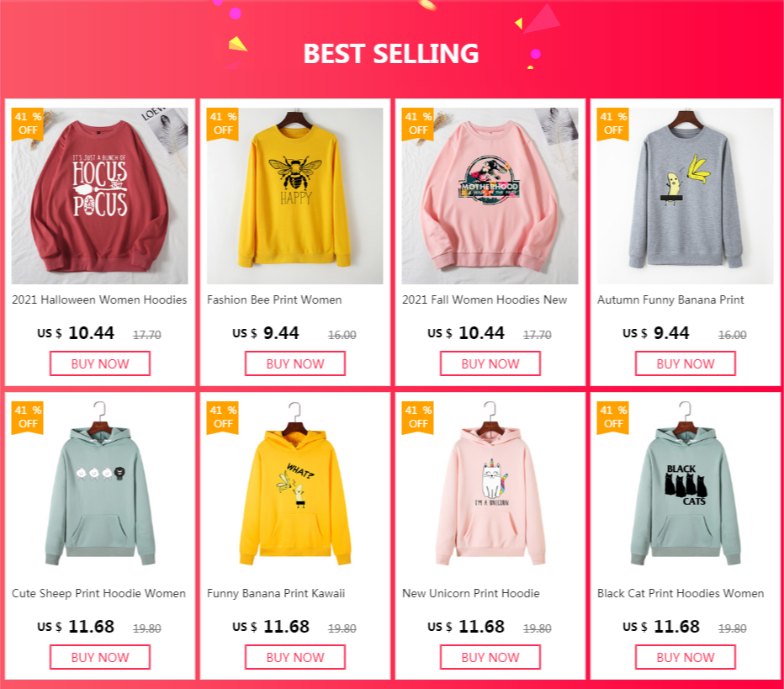Click Buy Now under Fashion Bee Print Women

pyautogui.click(x=295, y=363)
